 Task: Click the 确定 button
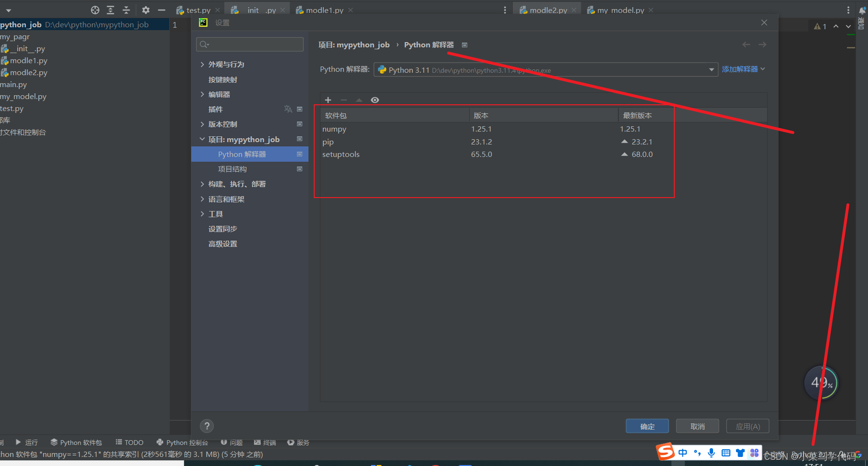click(x=647, y=426)
